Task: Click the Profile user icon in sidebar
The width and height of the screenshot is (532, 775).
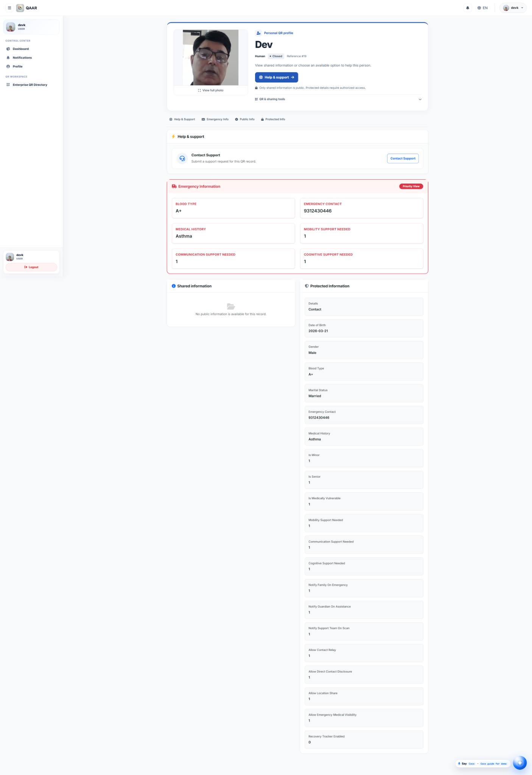Action: [x=8, y=66]
